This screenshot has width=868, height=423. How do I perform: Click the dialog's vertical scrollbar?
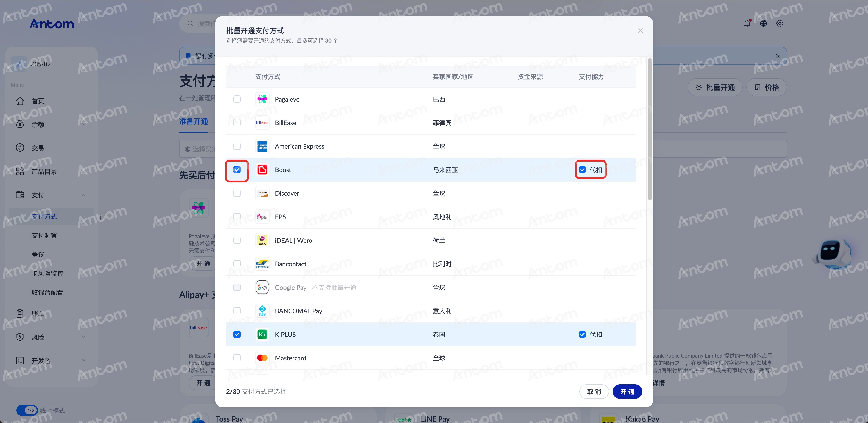point(650,129)
